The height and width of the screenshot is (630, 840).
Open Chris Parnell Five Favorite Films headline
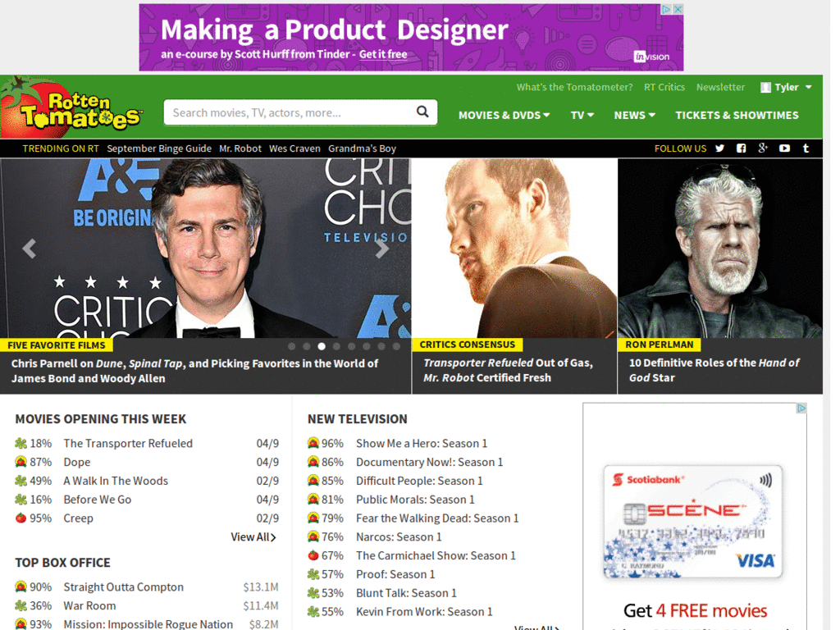[x=194, y=371]
